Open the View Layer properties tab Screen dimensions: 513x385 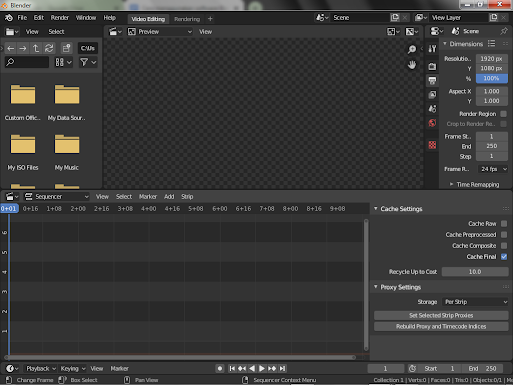(x=432, y=95)
